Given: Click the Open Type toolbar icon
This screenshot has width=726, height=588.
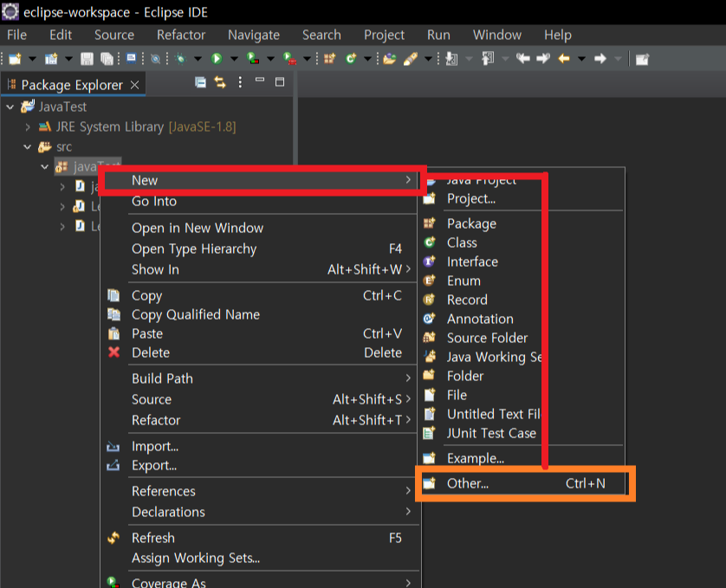Looking at the screenshot, I should click(x=390, y=59).
